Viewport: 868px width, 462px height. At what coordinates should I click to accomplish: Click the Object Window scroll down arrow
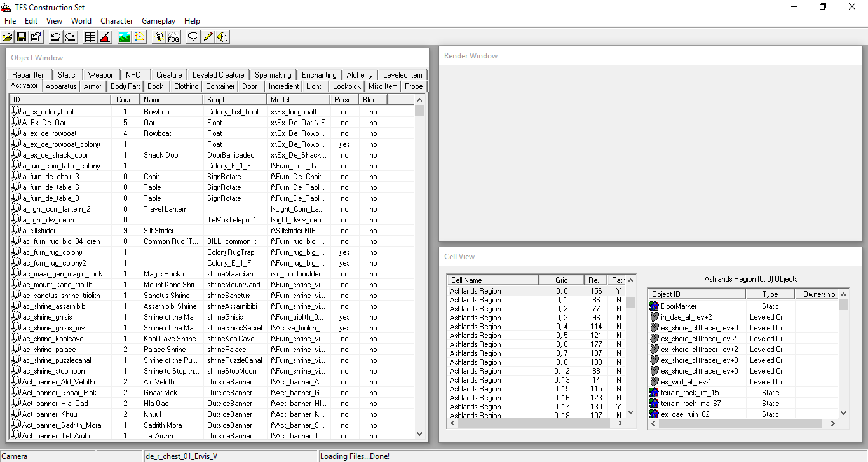coord(420,434)
